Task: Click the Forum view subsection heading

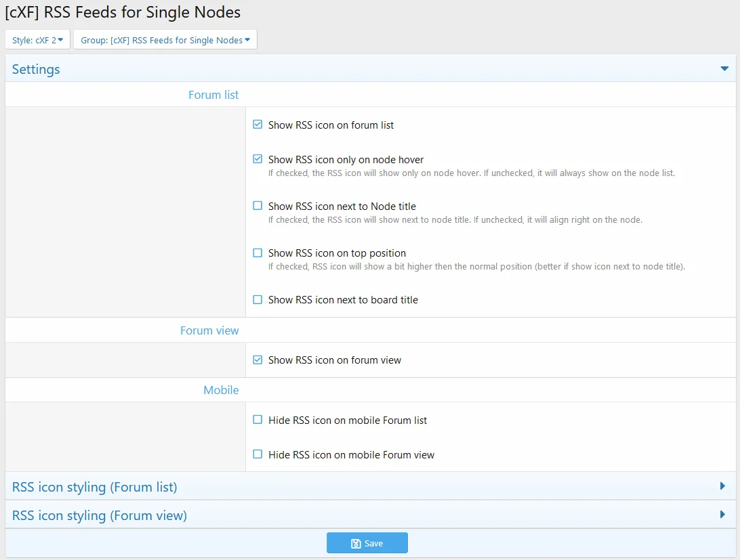Action: [x=209, y=330]
